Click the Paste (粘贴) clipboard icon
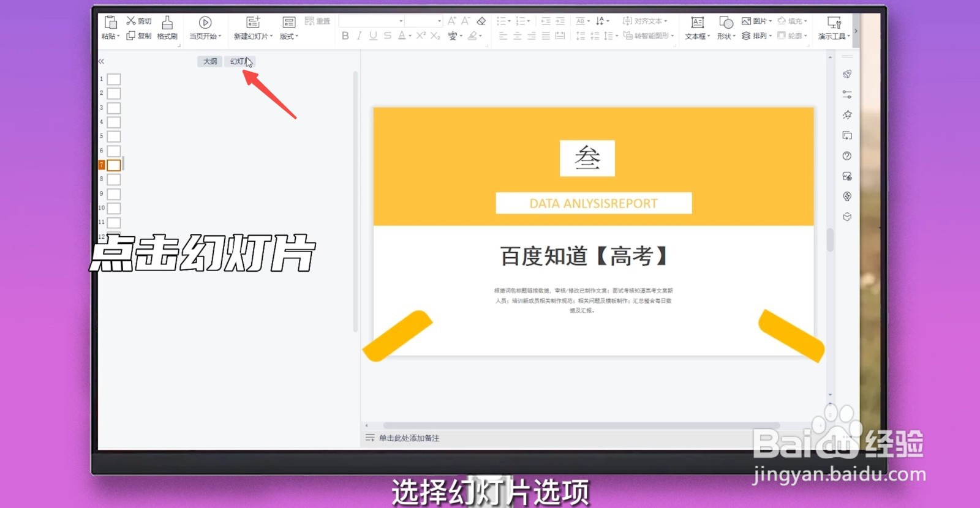 click(111, 23)
